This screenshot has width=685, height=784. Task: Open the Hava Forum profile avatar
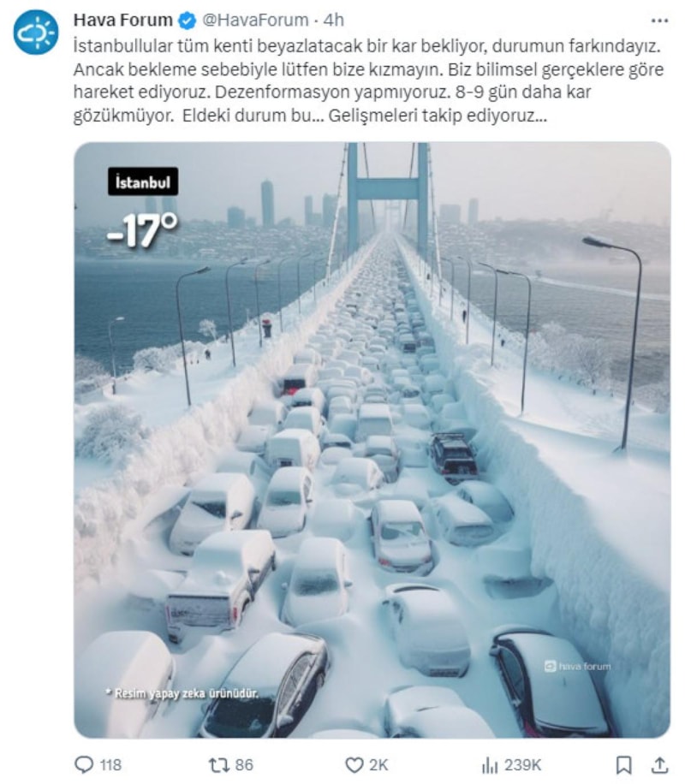coord(35,32)
